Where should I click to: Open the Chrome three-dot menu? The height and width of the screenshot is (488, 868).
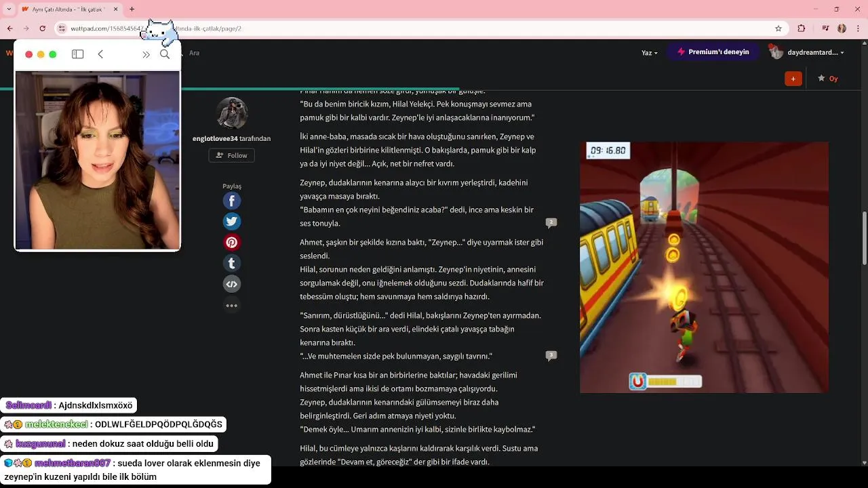(857, 28)
